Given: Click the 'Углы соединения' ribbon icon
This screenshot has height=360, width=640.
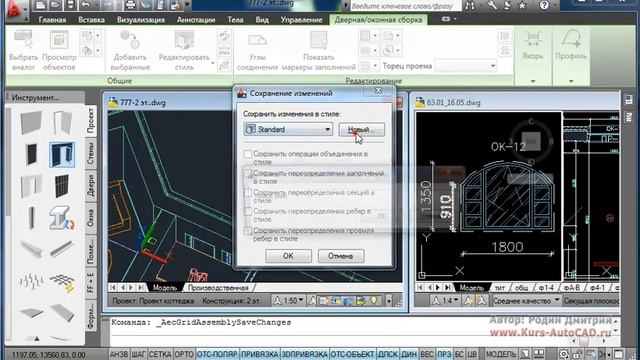Looking at the screenshot, I should [258, 40].
